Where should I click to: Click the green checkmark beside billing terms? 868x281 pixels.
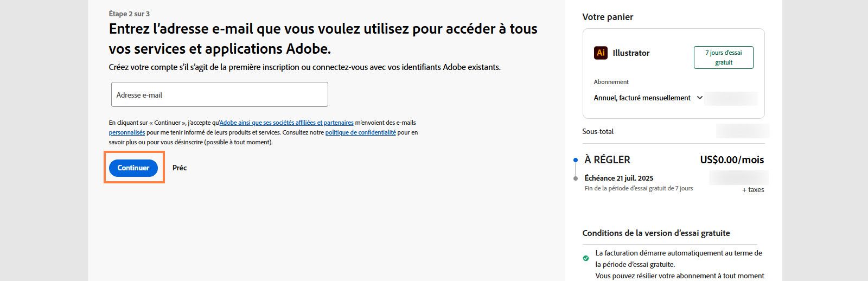[586, 258]
